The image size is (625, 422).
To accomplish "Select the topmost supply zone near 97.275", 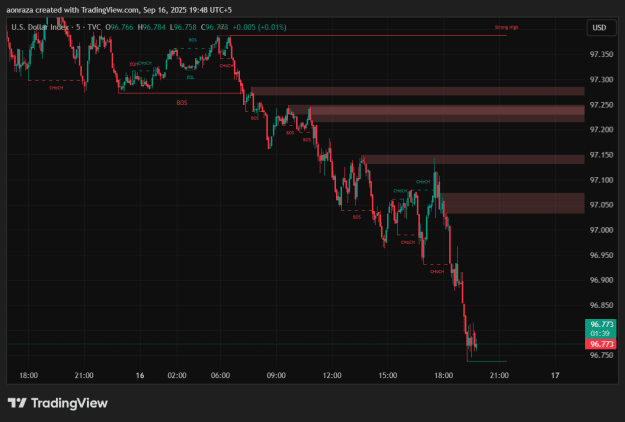I will 418,91.
